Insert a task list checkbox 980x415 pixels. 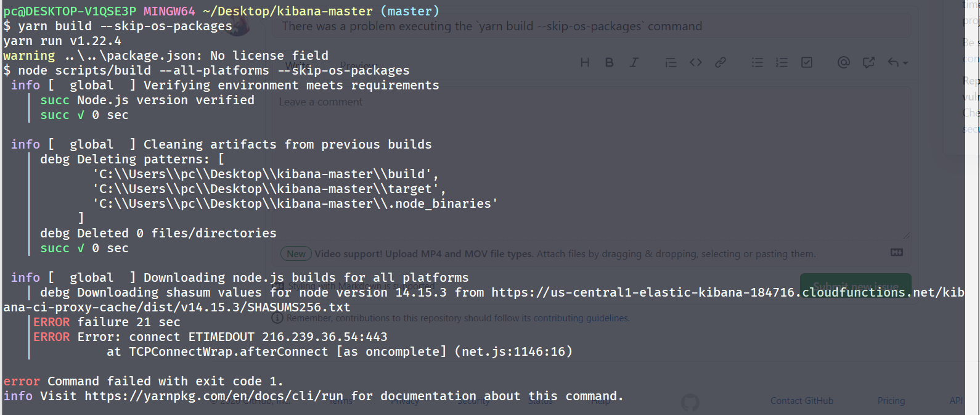[x=806, y=62]
